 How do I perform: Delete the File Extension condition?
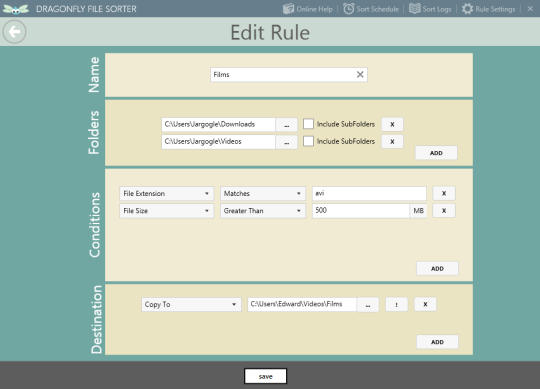444,193
